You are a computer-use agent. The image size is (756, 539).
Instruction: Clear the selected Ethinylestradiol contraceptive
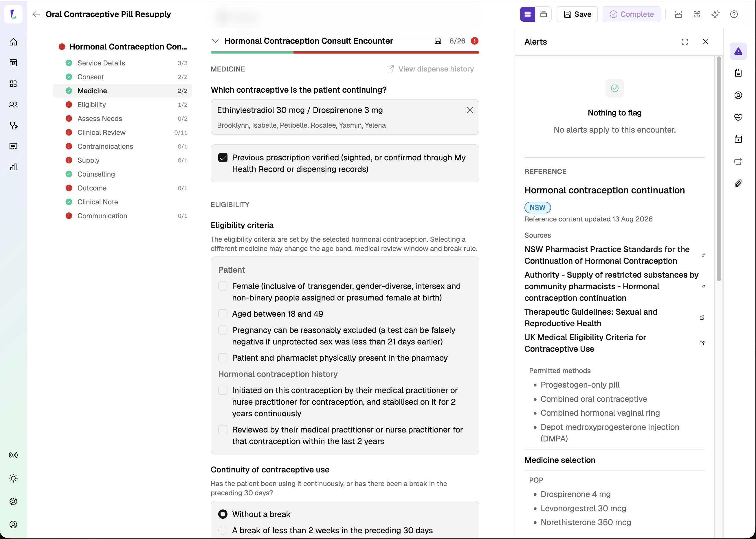pos(470,110)
